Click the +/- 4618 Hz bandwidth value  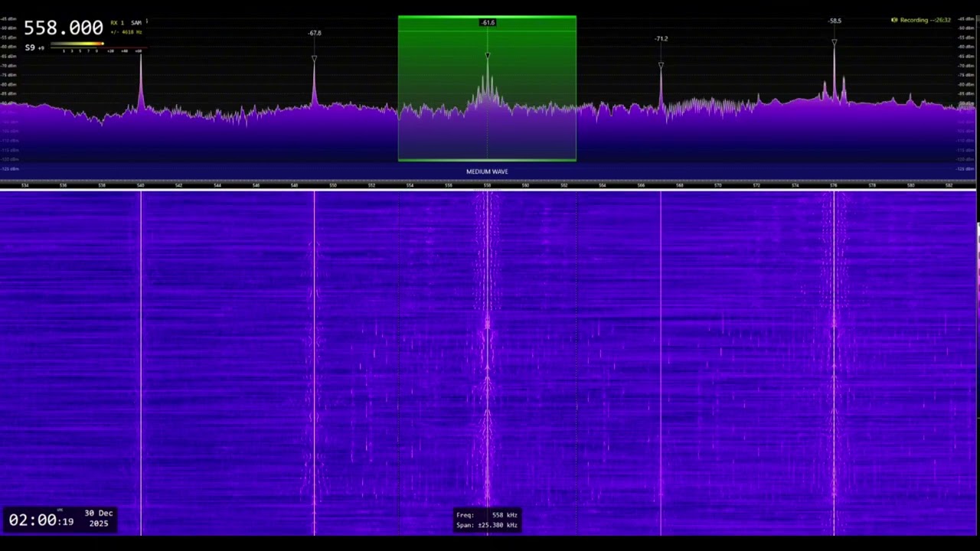(x=126, y=32)
